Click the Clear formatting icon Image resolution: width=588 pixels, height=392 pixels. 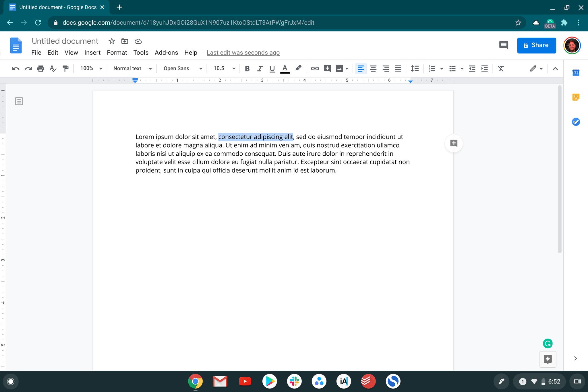[501, 68]
